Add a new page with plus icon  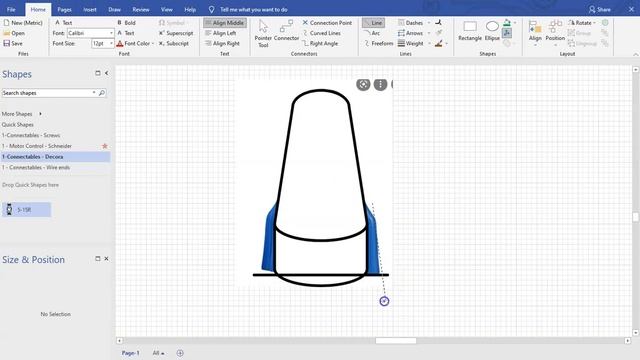pos(180,353)
